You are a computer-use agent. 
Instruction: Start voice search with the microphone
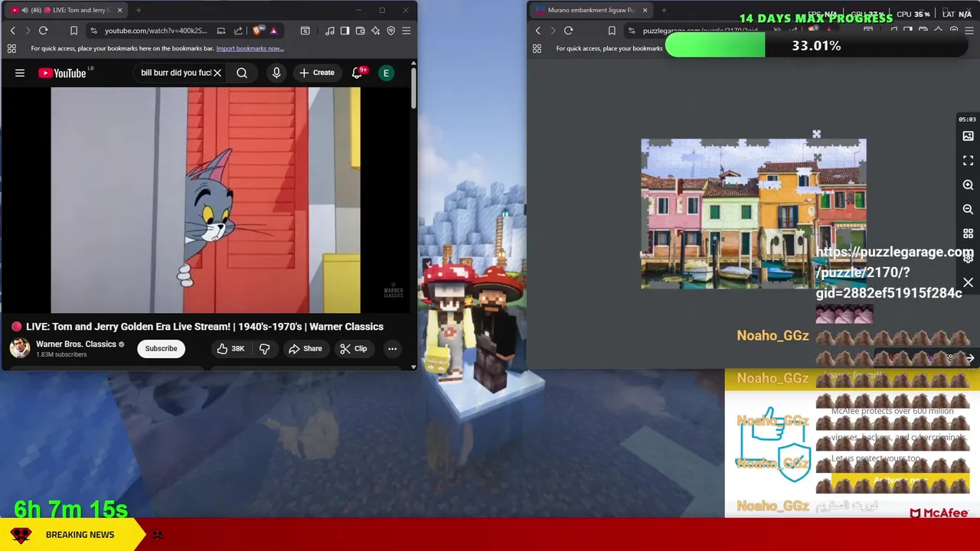click(276, 73)
